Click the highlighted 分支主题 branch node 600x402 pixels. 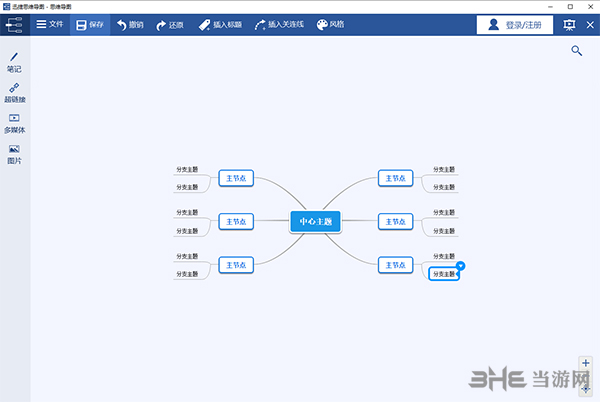(444, 274)
